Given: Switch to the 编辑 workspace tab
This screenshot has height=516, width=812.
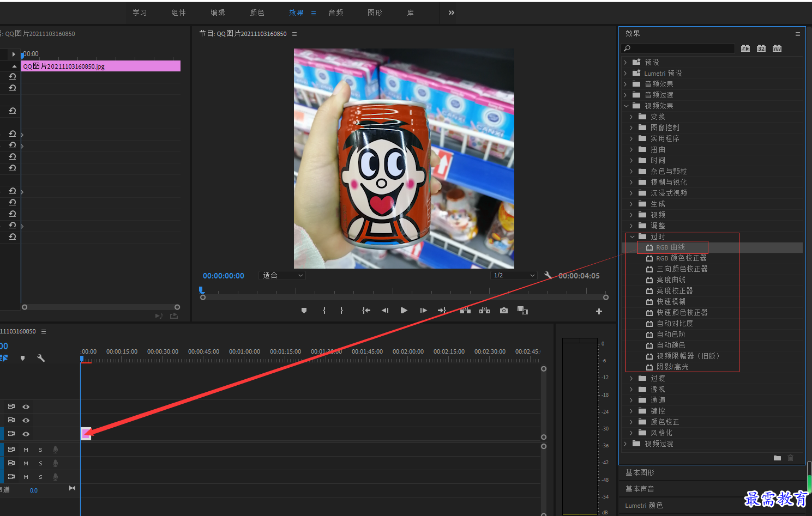Looking at the screenshot, I should point(218,13).
